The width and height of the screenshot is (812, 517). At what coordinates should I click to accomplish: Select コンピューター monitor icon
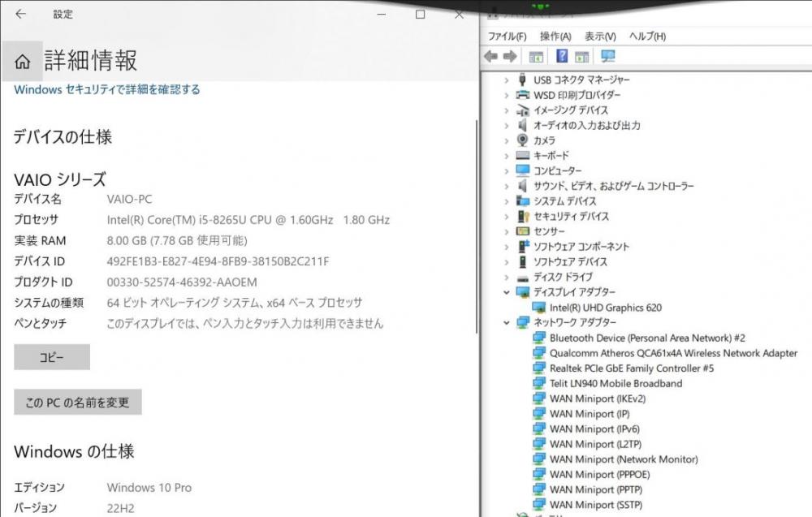pyautogui.click(x=523, y=170)
